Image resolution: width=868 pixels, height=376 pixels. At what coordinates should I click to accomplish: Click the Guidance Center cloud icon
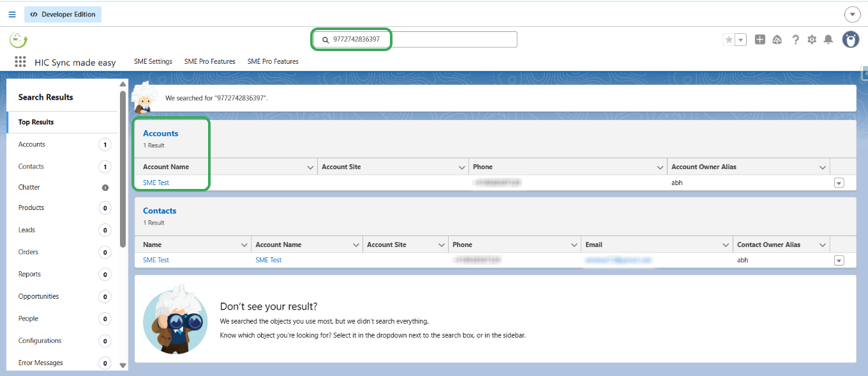[777, 40]
